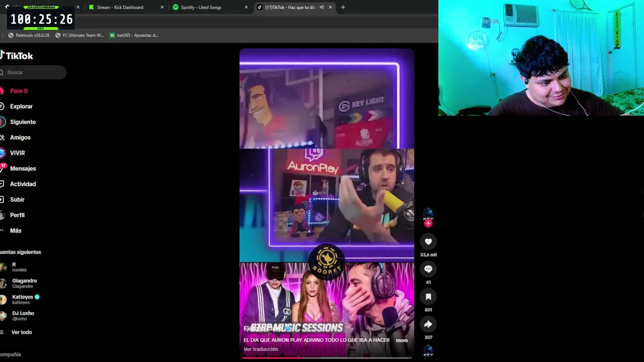Click the katteyes username text
The width and height of the screenshot is (644, 362).
(x=21, y=303)
